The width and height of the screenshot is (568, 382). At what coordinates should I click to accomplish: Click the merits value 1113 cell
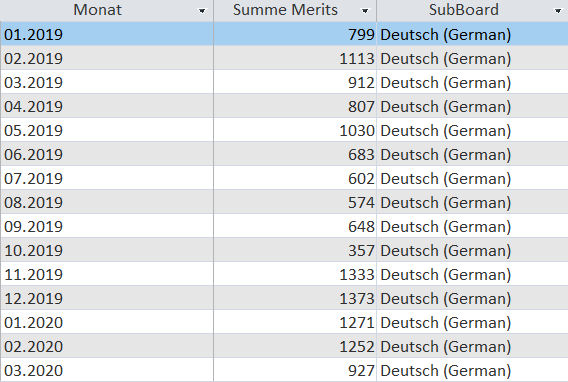(295, 58)
